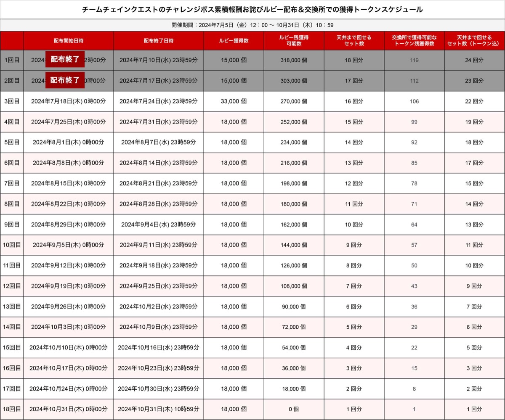Click the トークン残獲得数 column header
The image size is (505, 420).
click(414, 41)
